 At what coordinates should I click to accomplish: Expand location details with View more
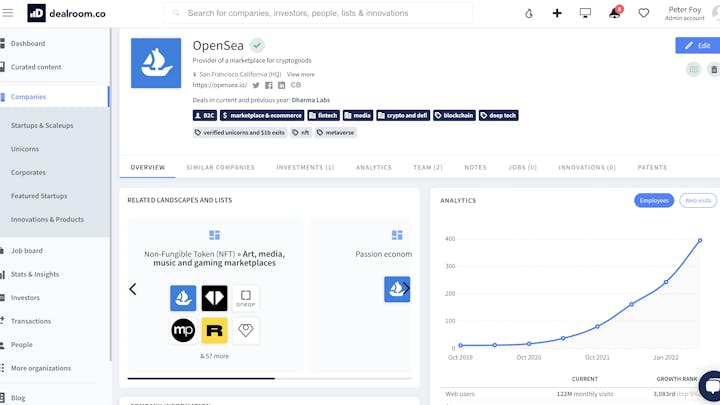click(300, 74)
